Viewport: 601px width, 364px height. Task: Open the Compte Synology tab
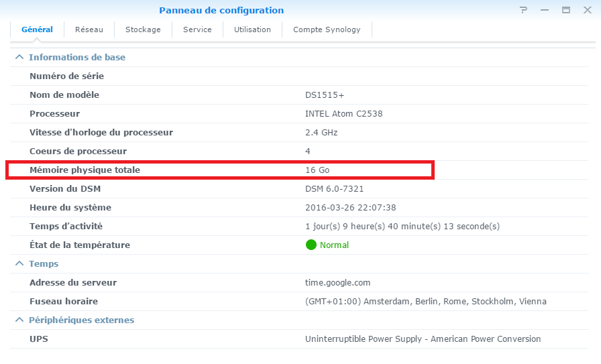click(x=327, y=29)
